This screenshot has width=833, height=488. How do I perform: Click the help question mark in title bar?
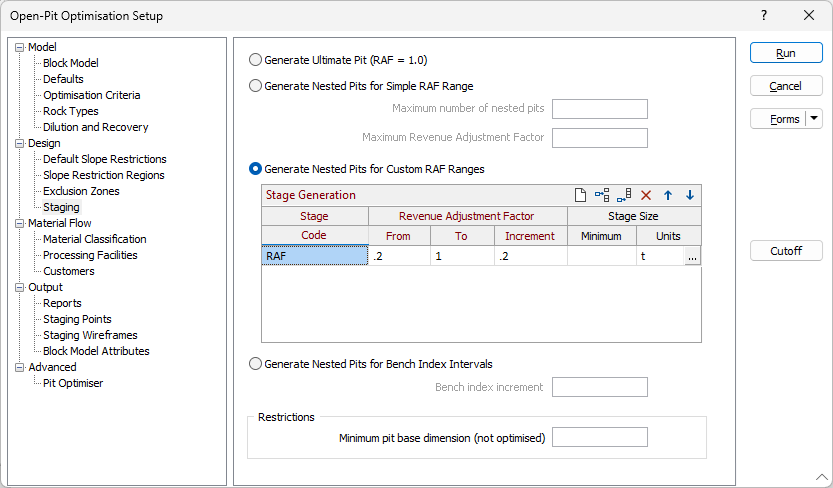(x=764, y=15)
